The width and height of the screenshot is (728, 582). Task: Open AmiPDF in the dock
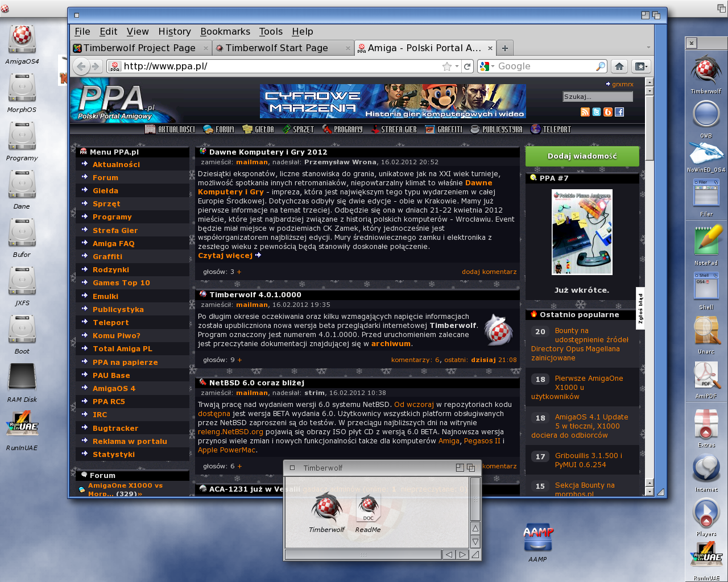(706, 375)
